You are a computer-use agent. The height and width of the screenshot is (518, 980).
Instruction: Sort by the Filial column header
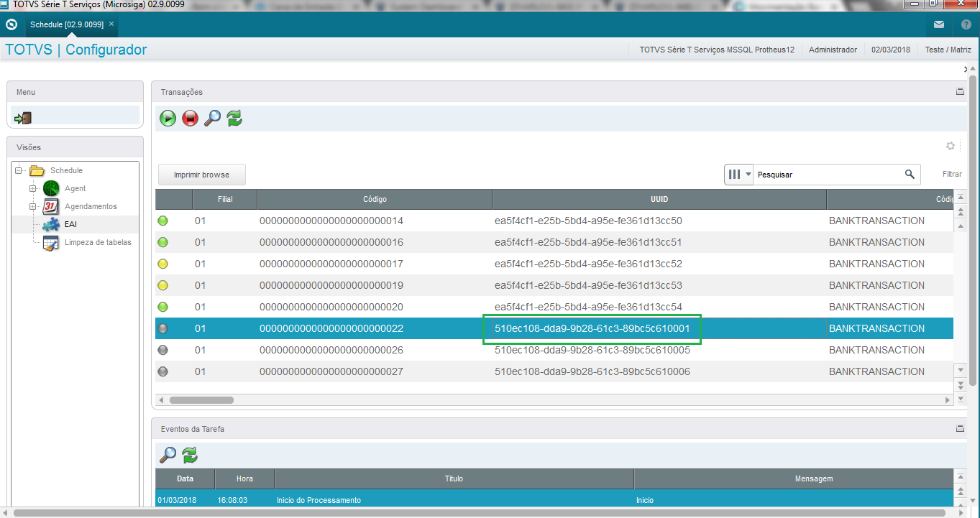[225, 199]
